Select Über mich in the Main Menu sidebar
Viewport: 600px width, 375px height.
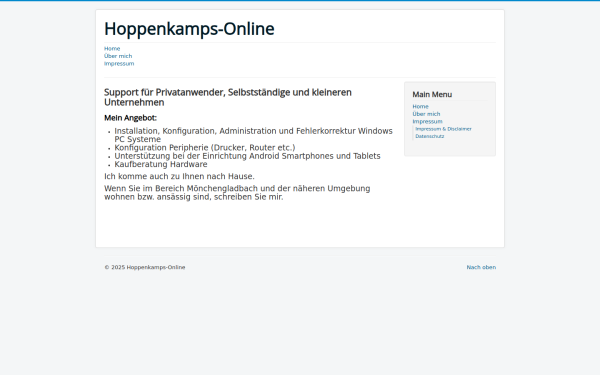coord(426,114)
